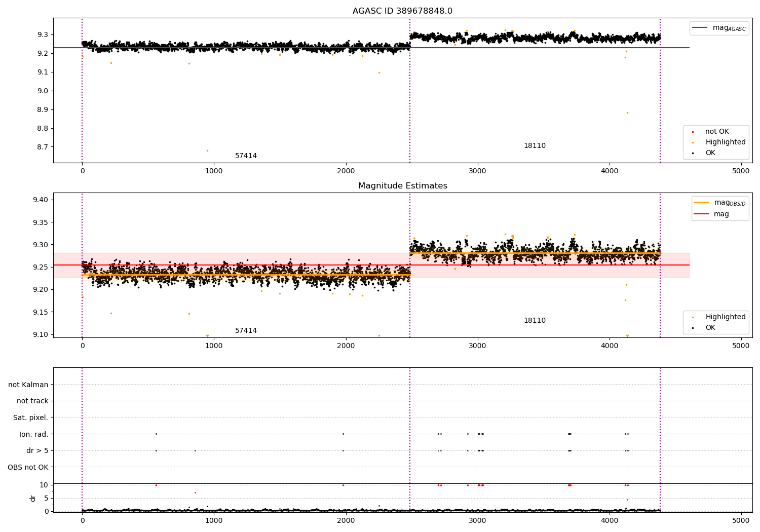Click observation label 57414 in middle plot
Viewport: 760px width, 532px height.
point(246,331)
